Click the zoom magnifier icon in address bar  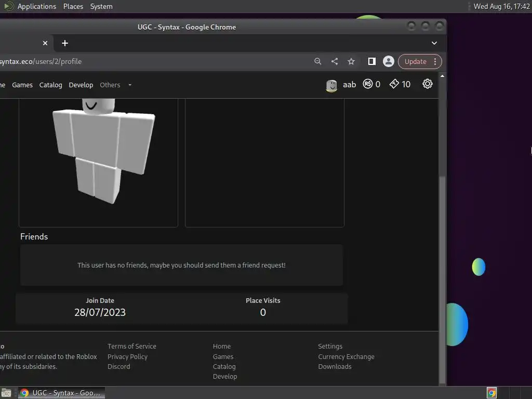coord(317,61)
